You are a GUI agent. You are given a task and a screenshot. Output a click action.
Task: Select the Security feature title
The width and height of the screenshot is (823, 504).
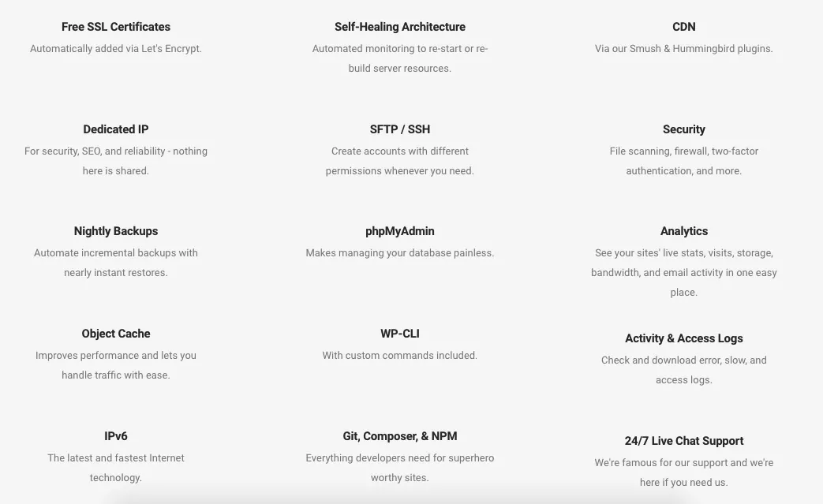(683, 129)
